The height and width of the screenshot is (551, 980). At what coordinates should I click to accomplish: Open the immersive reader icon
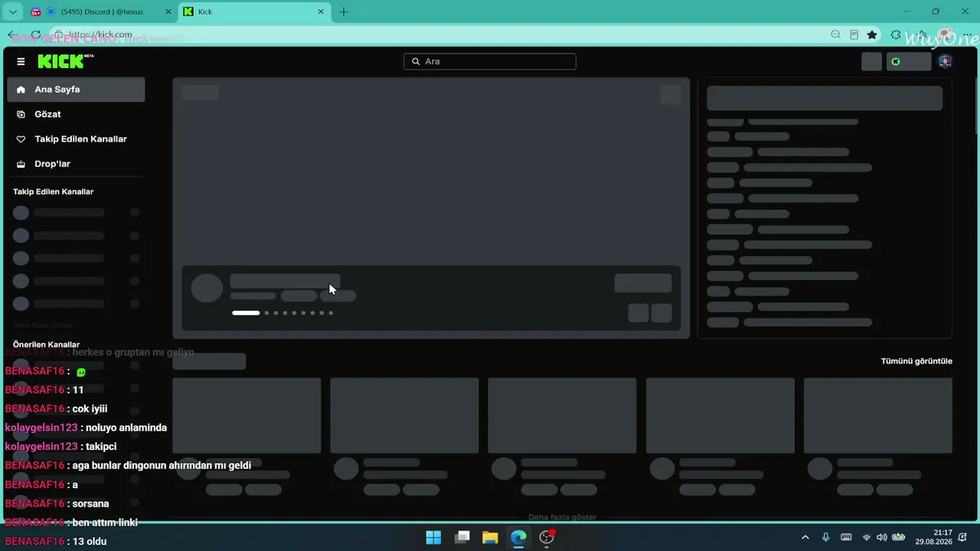click(x=854, y=34)
